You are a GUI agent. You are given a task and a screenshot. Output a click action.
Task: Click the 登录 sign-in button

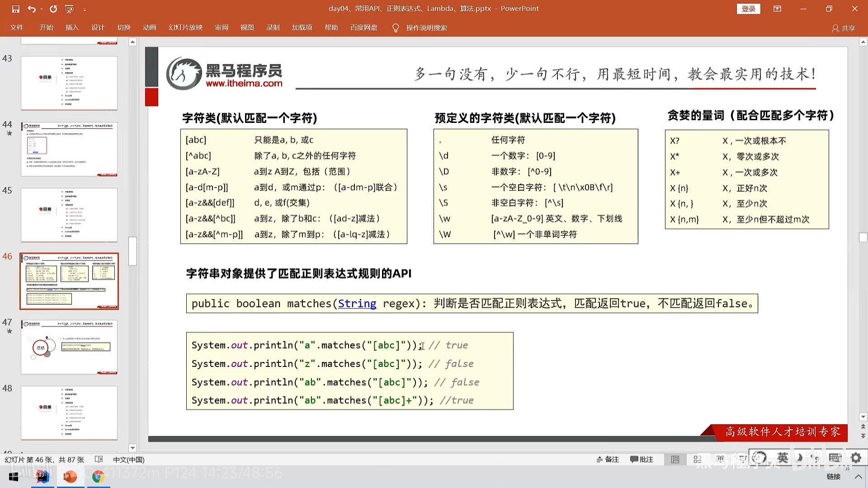[748, 9]
